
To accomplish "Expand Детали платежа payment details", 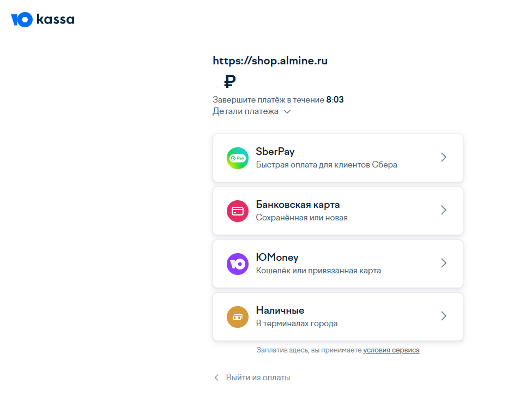I will [x=245, y=111].
